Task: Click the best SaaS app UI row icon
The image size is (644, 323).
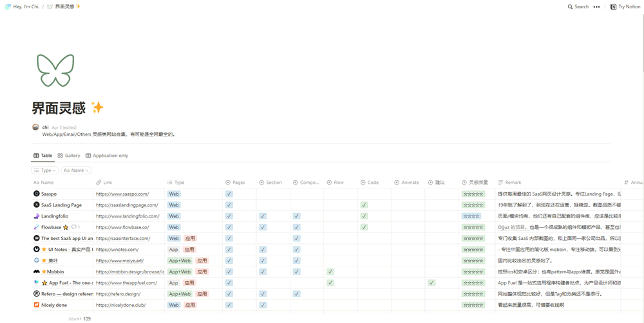Action: click(37, 238)
